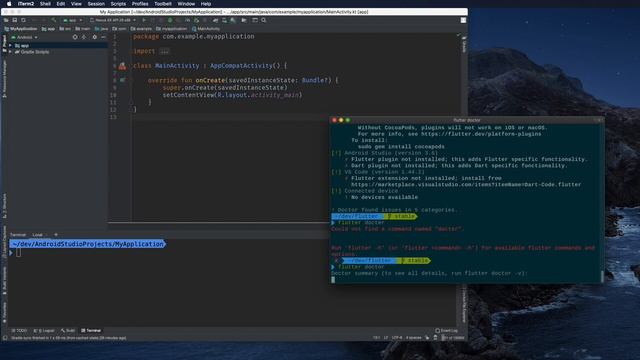
Task: Click the Flutter doctor window title bar
Action: click(x=467, y=120)
